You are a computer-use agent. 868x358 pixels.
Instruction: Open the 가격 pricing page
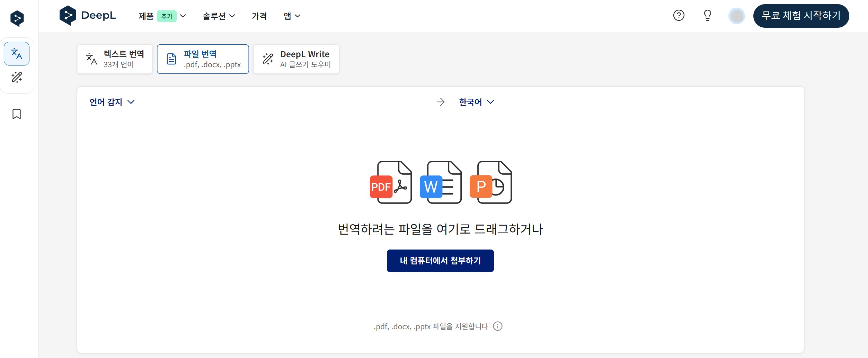pos(259,16)
